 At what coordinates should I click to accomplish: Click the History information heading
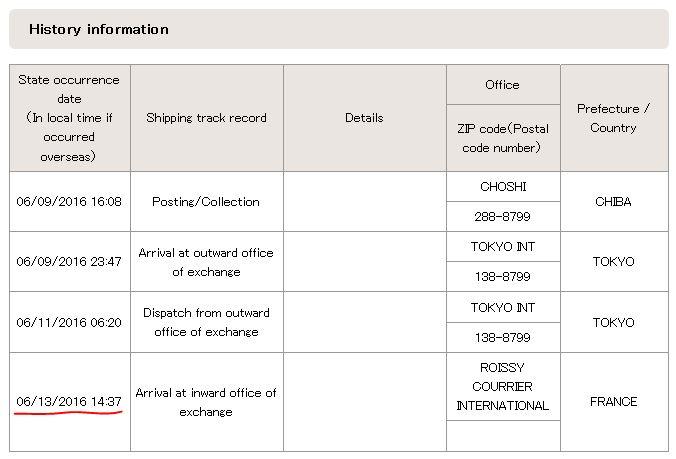pyautogui.click(x=99, y=29)
